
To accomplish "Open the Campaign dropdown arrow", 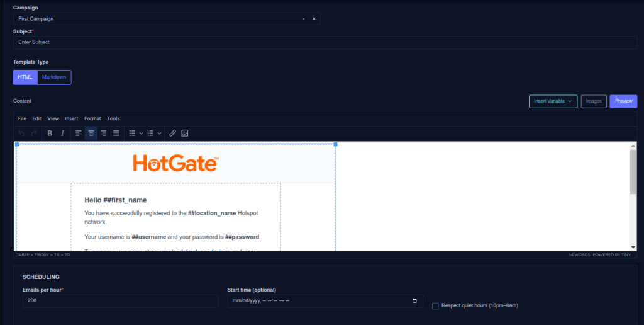I will [x=304, y=19].
